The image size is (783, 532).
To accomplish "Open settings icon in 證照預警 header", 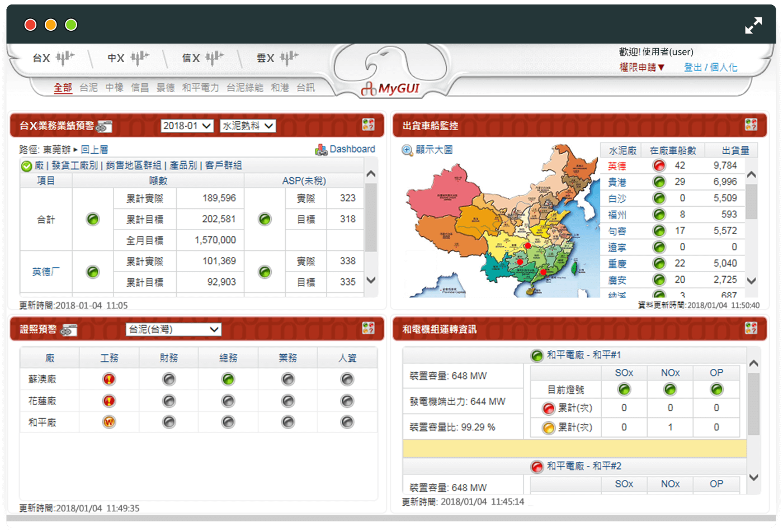I will [368, 328].
